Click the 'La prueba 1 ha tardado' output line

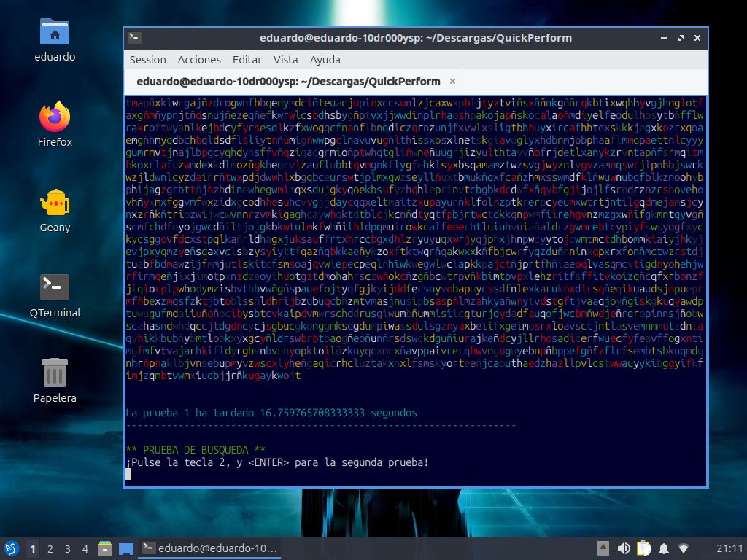[x=271, y=413]
